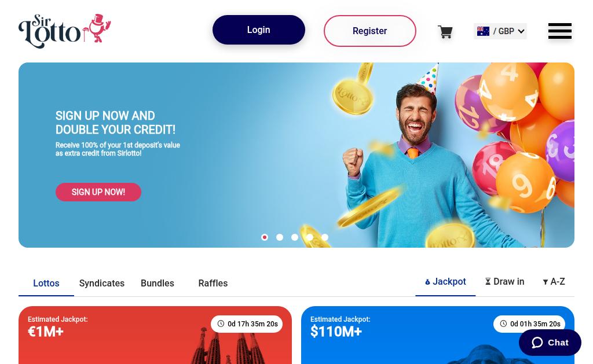Select the fifth carousel slide dot
The width and height of the screenshot is (593, 364).
point(325,237)
